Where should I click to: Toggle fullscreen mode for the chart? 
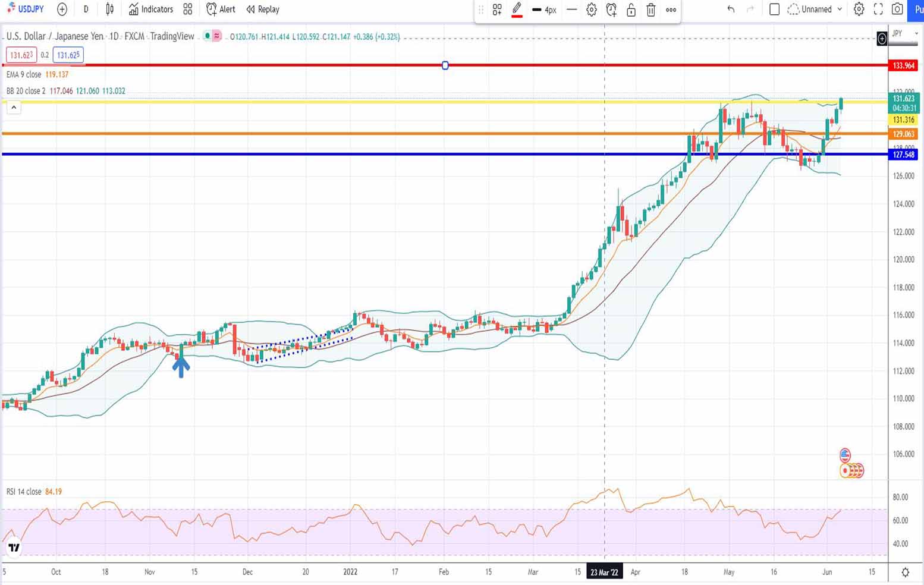click(878, 10)
